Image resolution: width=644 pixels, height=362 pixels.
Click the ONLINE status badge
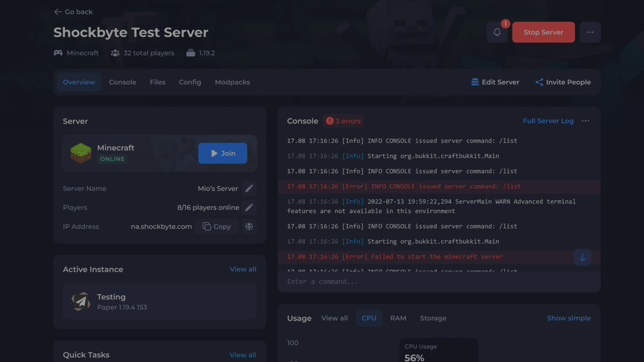[112, 159]
